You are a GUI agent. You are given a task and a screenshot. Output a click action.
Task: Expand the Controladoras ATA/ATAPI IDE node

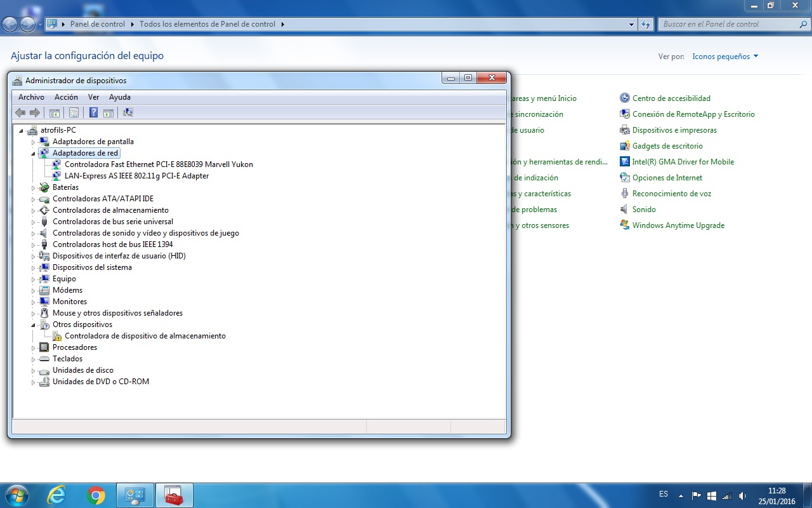(34, 199)
